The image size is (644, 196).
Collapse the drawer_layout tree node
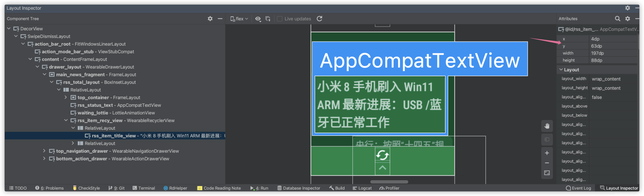[x=38, y=67]
